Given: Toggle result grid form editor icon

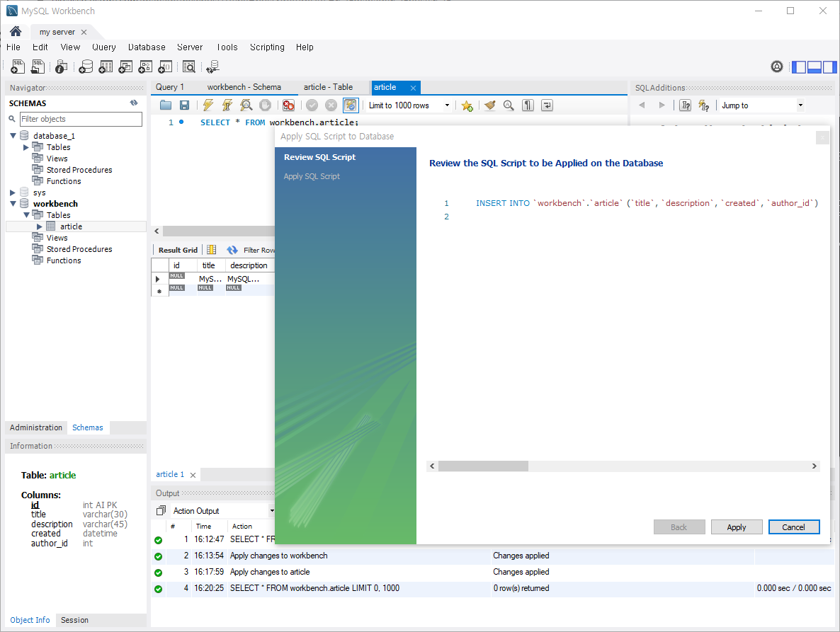Looking at the screenshot, I should pos(212,250).
